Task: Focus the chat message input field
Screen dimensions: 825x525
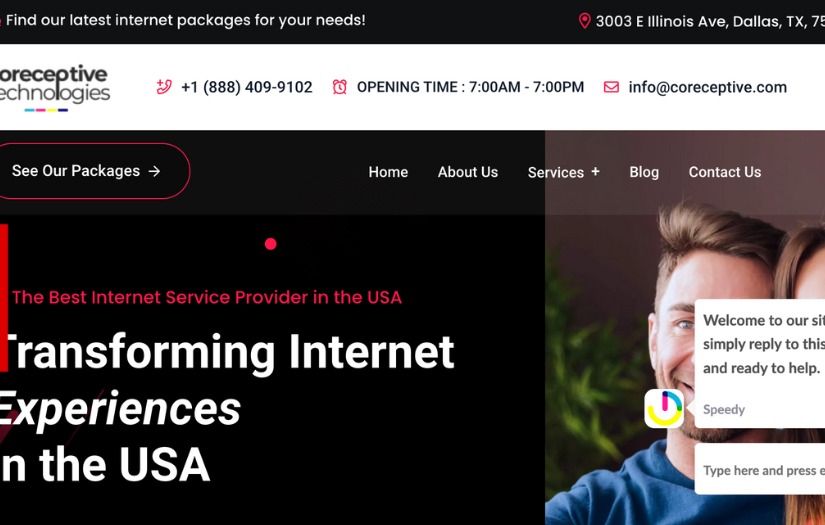Action: click(x=760, y=469)
